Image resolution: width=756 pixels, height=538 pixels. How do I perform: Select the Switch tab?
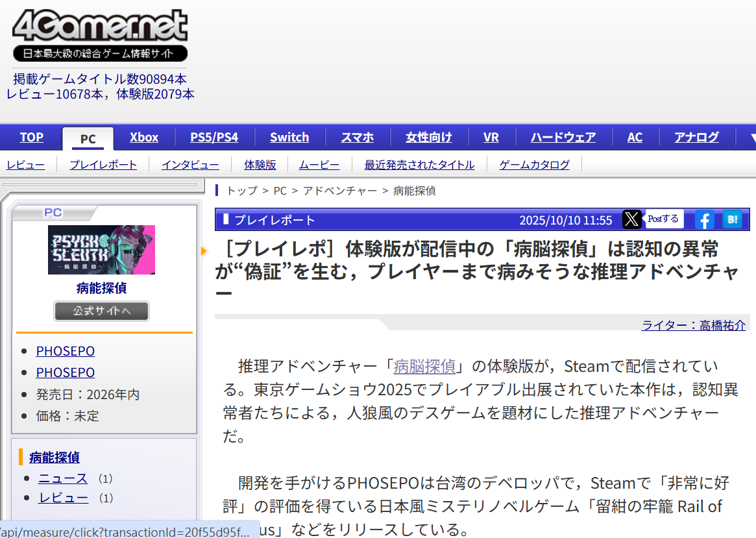pyautogui.click(x=289, y=138)
